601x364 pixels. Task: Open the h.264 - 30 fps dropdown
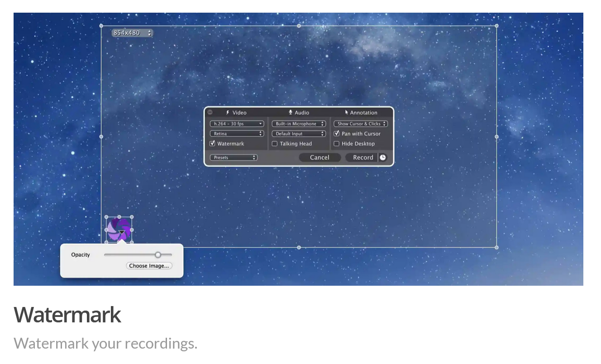pos(237,124)
